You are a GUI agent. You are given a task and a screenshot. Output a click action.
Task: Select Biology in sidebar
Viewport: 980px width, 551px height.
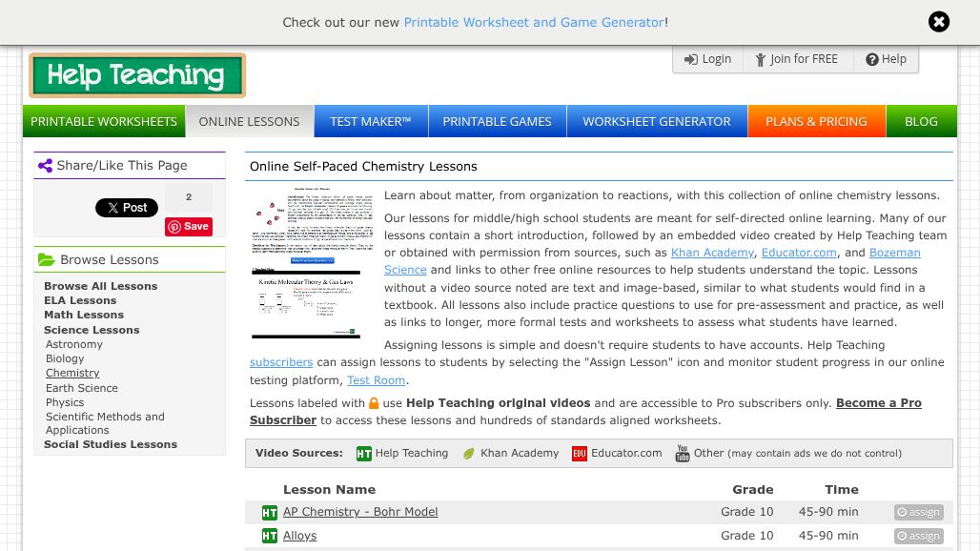65,358
